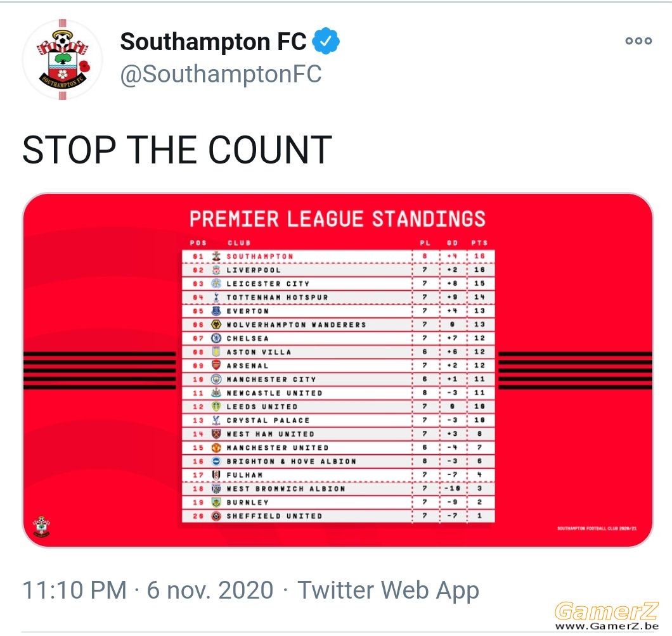Screen dimensions: 672x636
Task: Click the Chelsea crest in standings
Action: pyautogui.click(x=216, y=338)
